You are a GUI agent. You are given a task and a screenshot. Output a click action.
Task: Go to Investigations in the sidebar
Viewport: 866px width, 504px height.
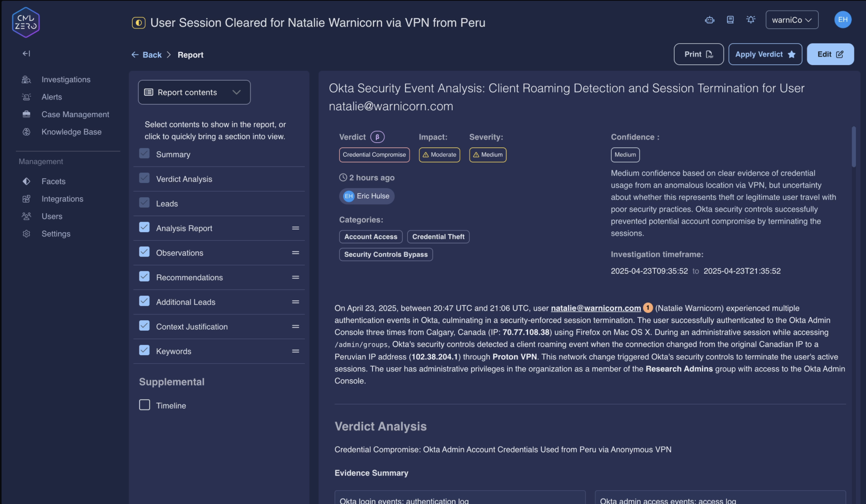coord(66,79)
